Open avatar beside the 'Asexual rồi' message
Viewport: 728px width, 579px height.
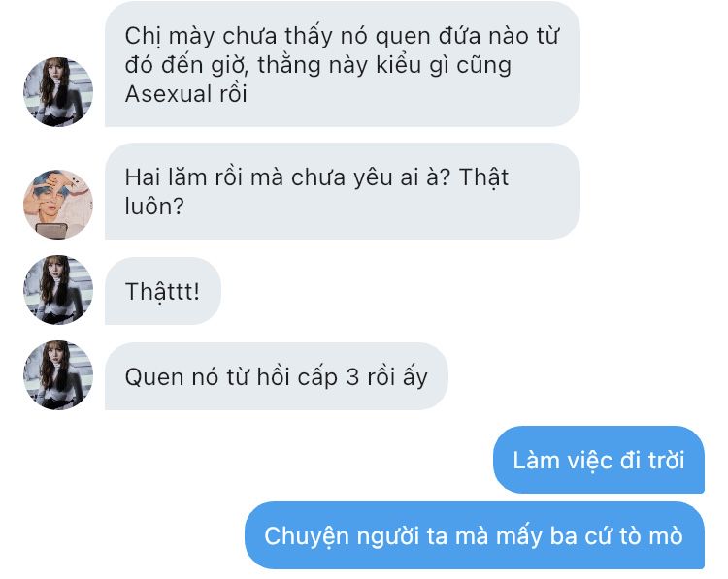58,91
